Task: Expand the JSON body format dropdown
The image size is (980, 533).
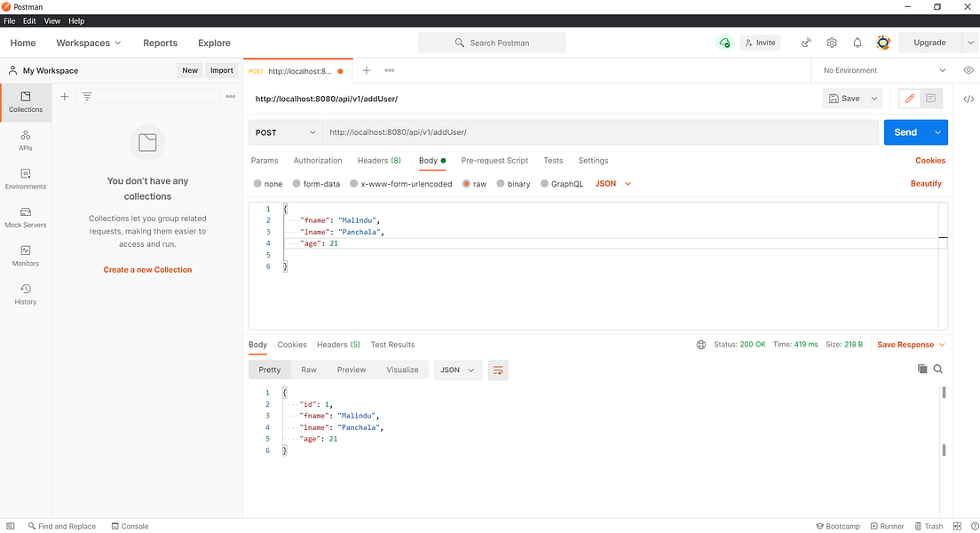Action: click(612, 183)
